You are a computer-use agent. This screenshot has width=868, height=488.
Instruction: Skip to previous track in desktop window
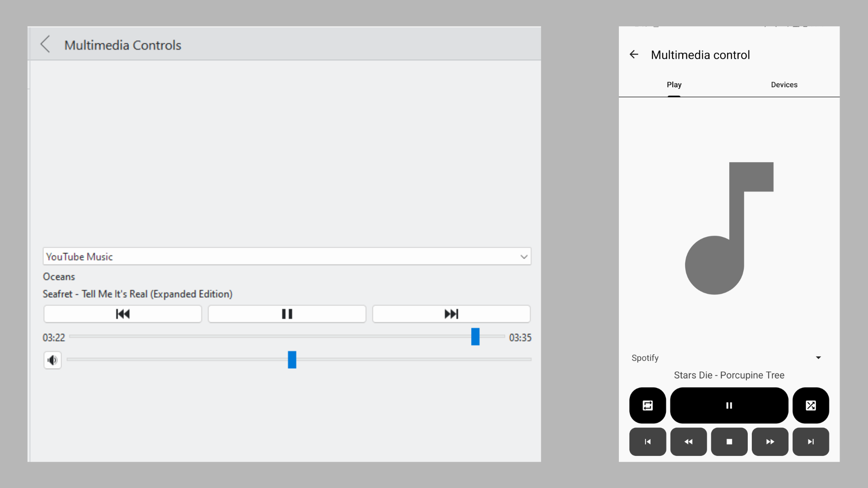coord(123,314)
